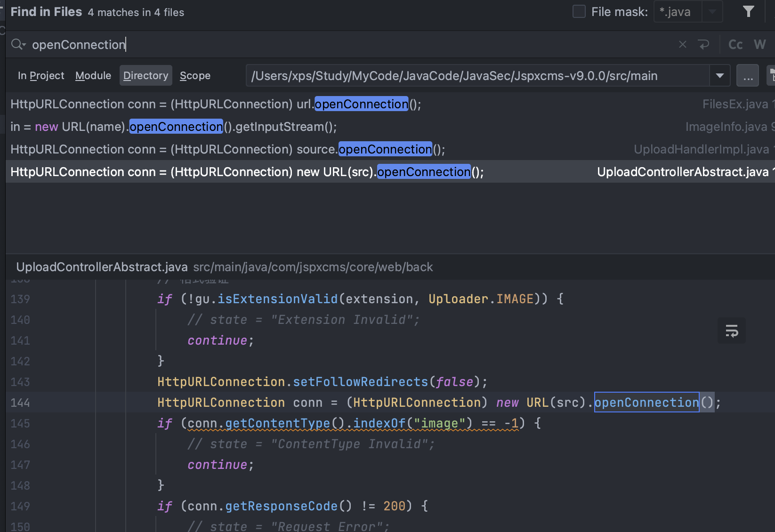Toggle Match Case (Cc) option

(735, 45)
